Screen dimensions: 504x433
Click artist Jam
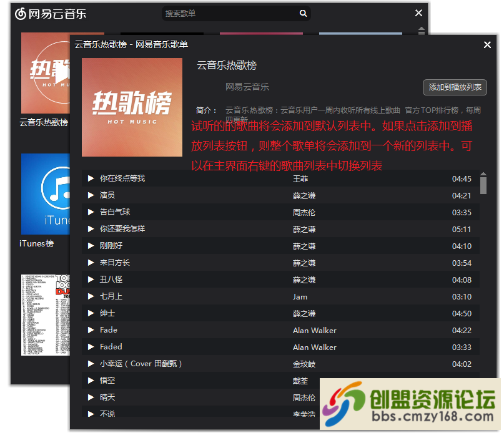(300, 297)
